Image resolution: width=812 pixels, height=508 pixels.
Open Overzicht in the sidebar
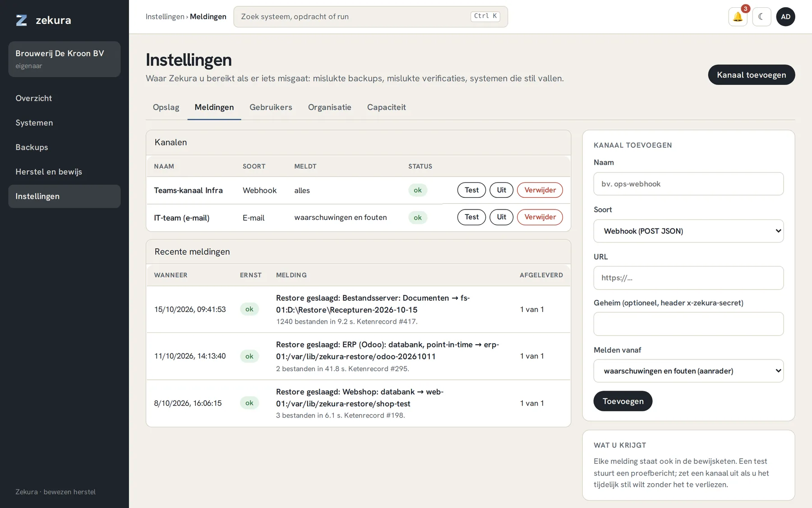click(x=65, y=98)
